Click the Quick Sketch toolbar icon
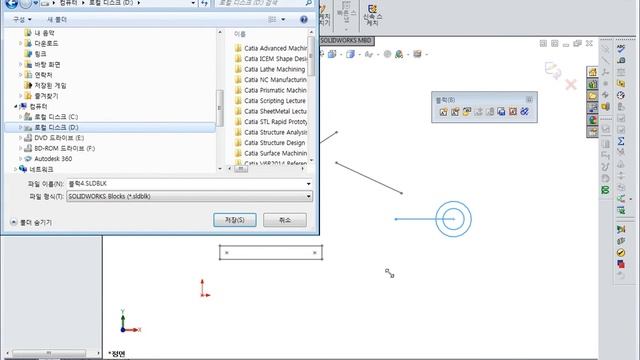 tap(372, 15)
